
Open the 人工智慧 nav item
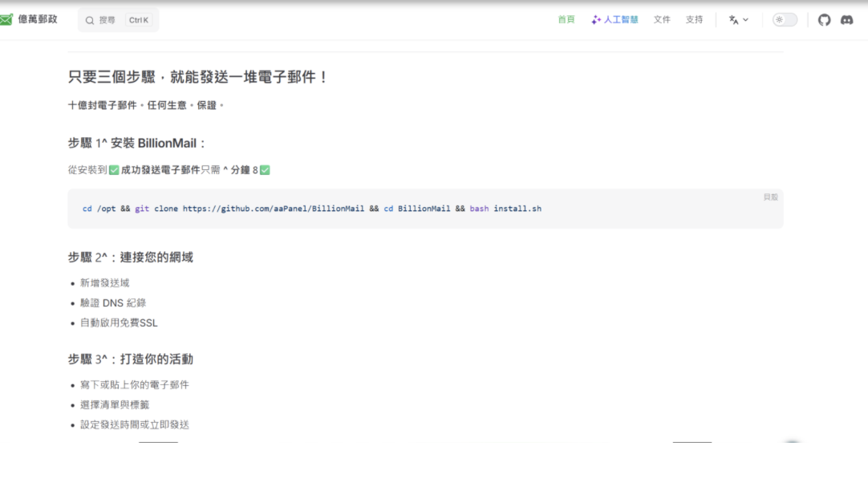[x=621, y=19]
